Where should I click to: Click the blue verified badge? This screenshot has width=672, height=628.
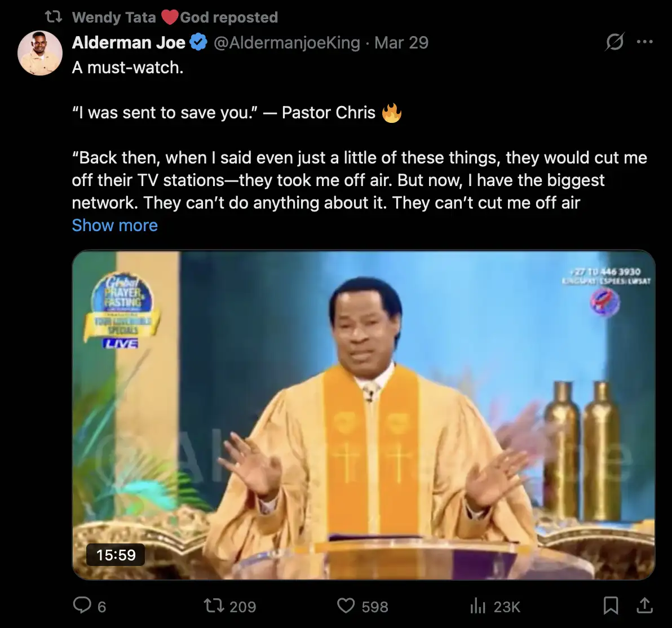[x=198, y=42]
